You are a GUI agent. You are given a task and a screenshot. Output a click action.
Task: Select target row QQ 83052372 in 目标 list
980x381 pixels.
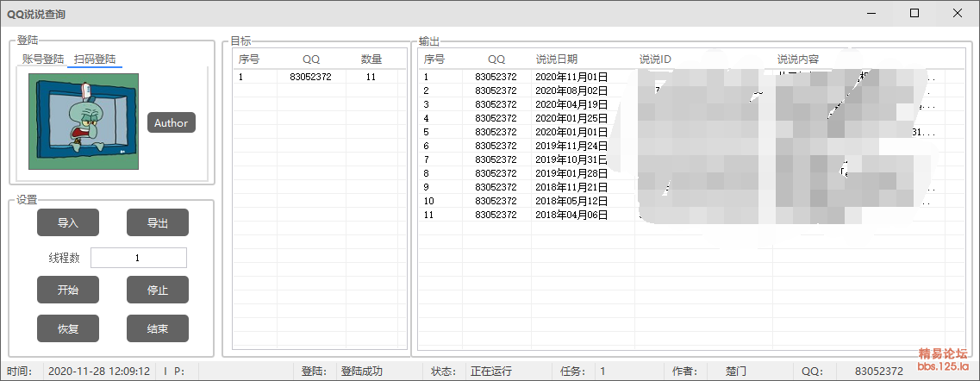click(320, 77)
